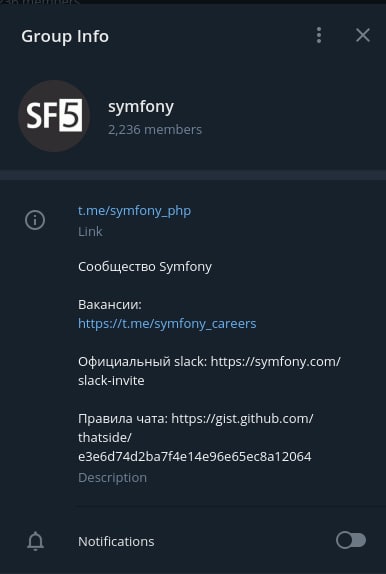
Task: Click the gray 'Description' caption
Action: (112, 478)
